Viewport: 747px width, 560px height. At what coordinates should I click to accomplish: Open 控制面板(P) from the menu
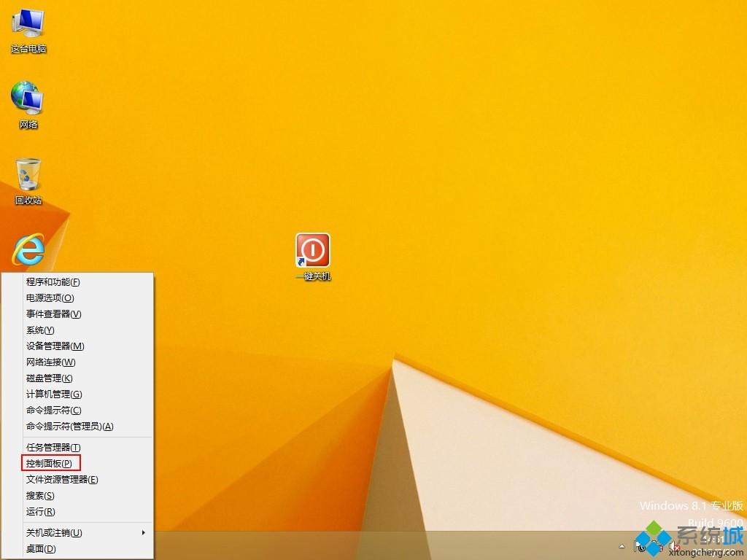tap(50, 464)
